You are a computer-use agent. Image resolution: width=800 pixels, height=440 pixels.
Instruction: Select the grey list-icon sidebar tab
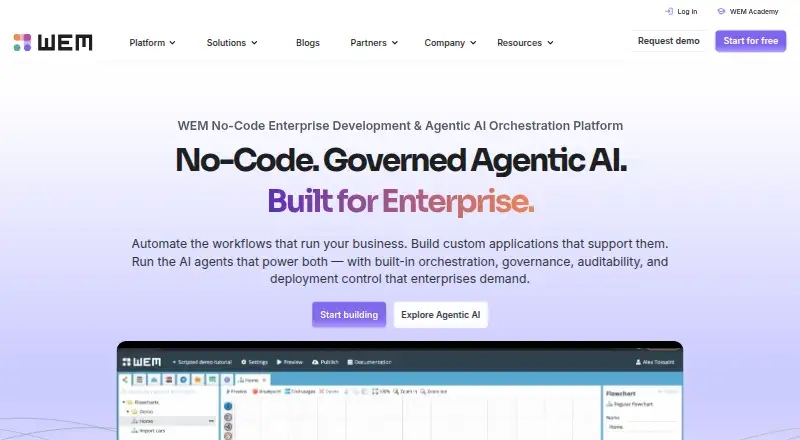pyautogui.click(x=139, y=380)
